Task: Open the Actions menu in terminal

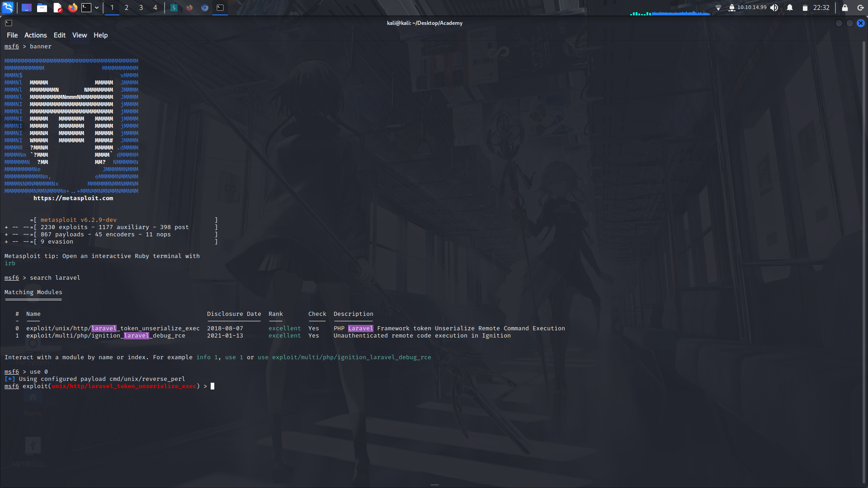Action: click(35, 35)
